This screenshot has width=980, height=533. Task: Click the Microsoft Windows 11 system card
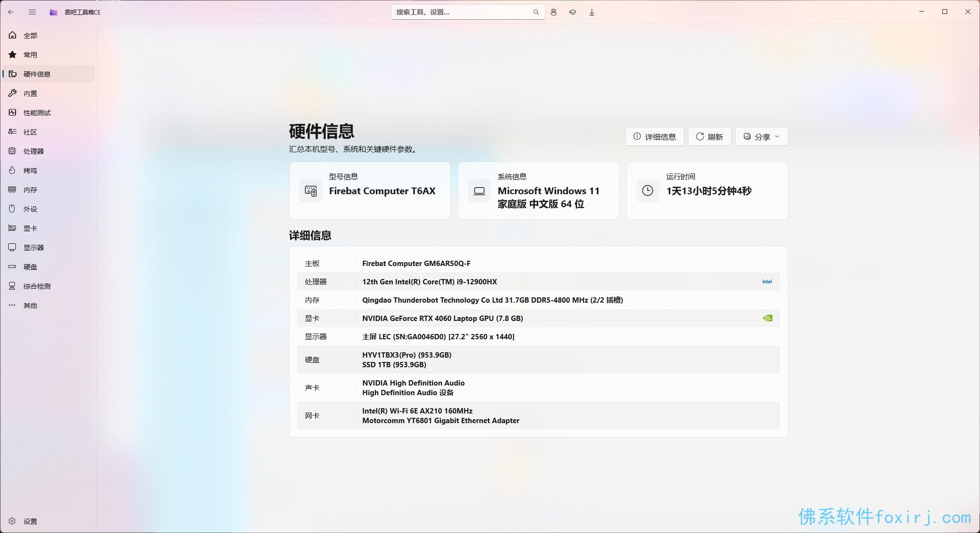[539, 191]
